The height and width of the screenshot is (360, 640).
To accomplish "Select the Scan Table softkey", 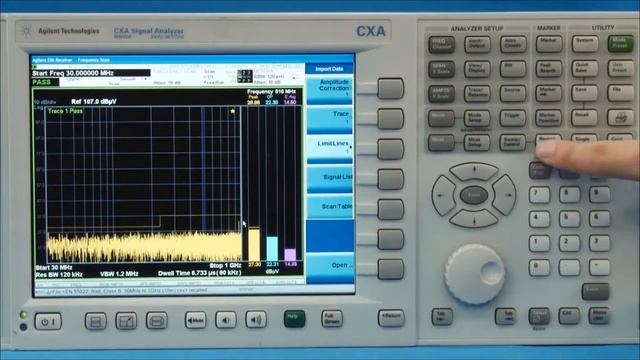I will coord(330,207).
